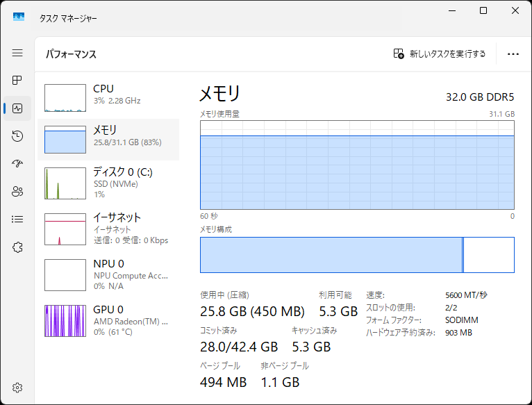
Task: Click the メモリ構成 composition bar in-use section
Action: 331,255
